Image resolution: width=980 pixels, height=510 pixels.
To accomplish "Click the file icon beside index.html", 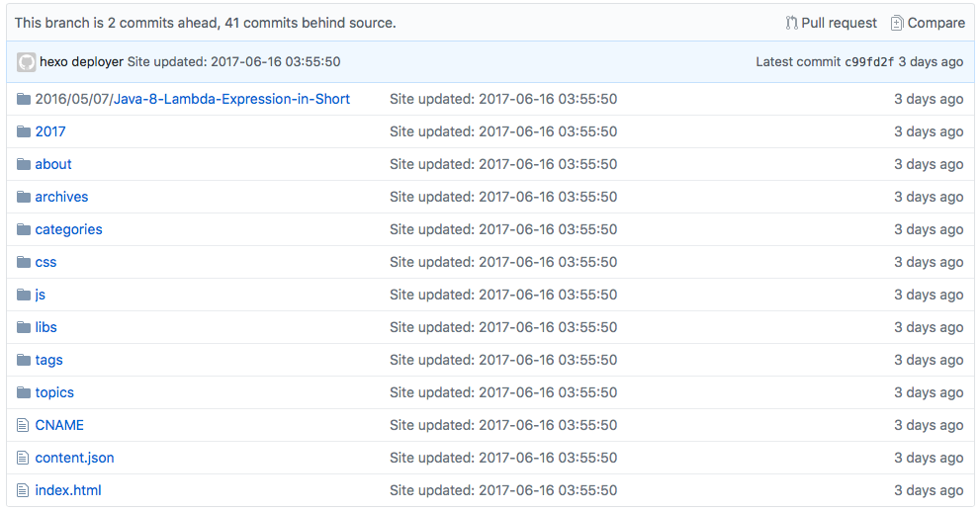I will click(x=23, y=490).
